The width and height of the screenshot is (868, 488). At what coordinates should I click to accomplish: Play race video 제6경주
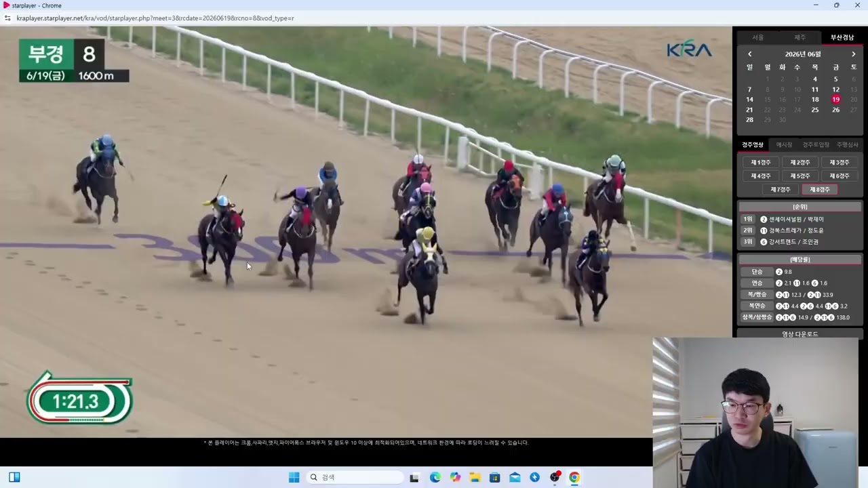(x=839, y=176)
